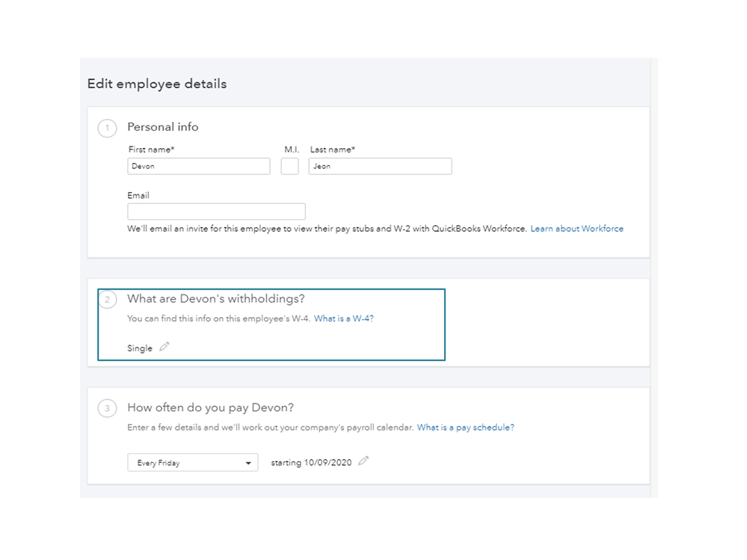Click the First name field containing Devon
747x560 pixels.
[x=199, y=166]
